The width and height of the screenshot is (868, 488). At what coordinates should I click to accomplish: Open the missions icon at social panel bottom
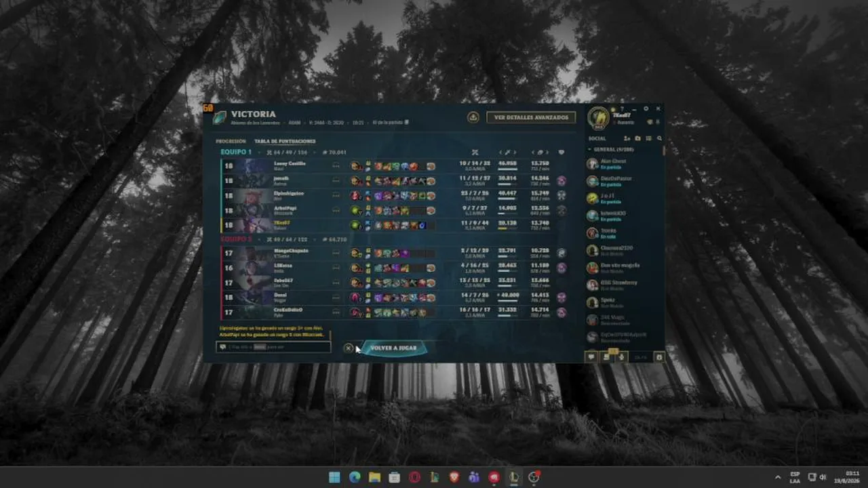pos(606,357)
